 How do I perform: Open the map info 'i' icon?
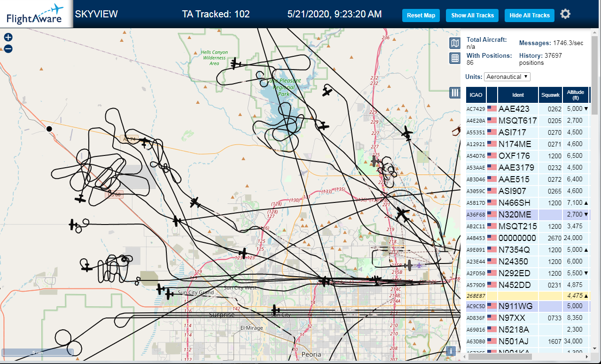[x=450, y=351]
